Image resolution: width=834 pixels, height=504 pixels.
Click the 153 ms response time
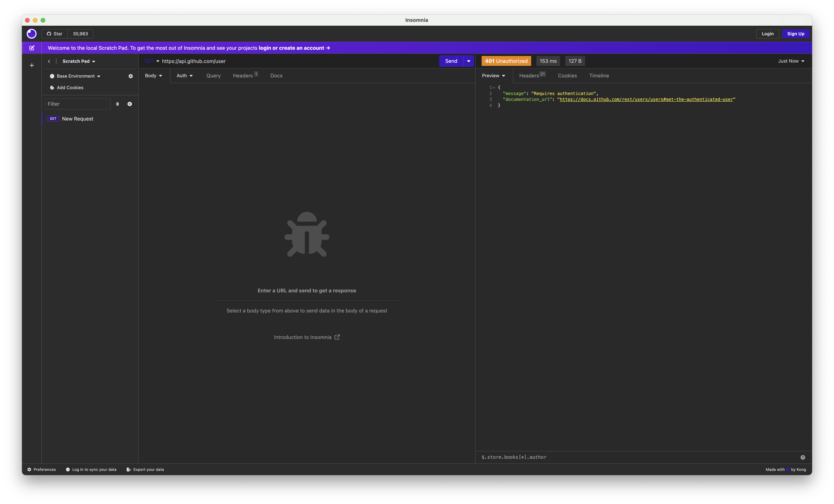coord(548,61)
